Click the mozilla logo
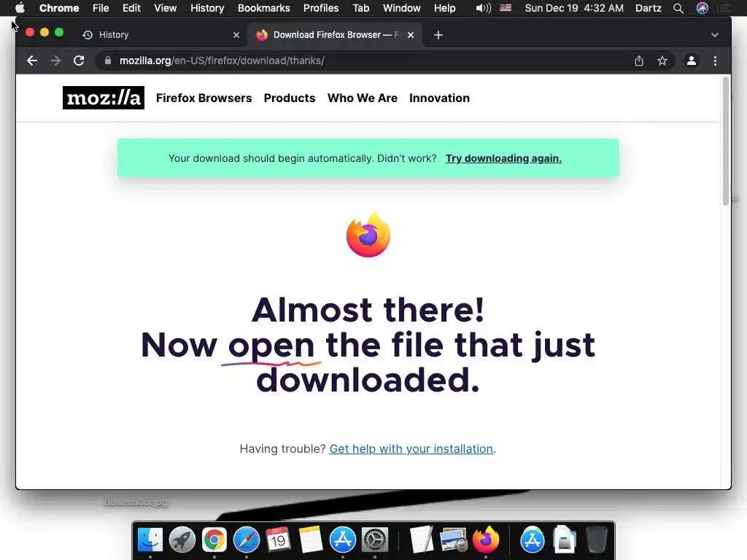747x560 pixels. [104, 98]
